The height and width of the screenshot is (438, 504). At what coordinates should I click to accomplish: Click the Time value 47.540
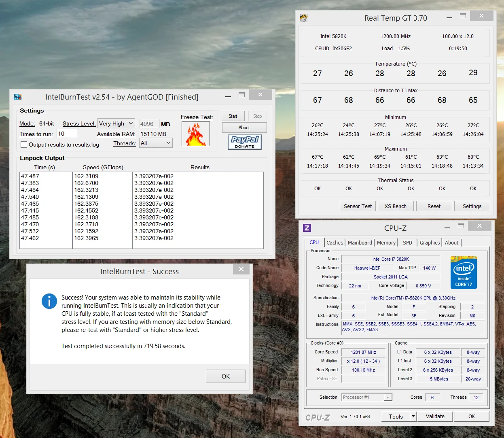click(30, 197)
